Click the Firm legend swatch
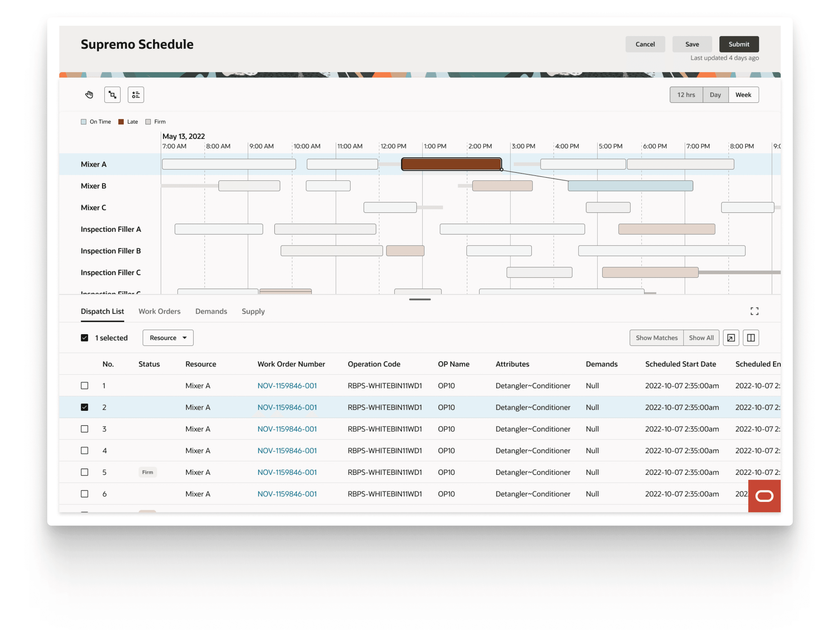 click(148, 122)
